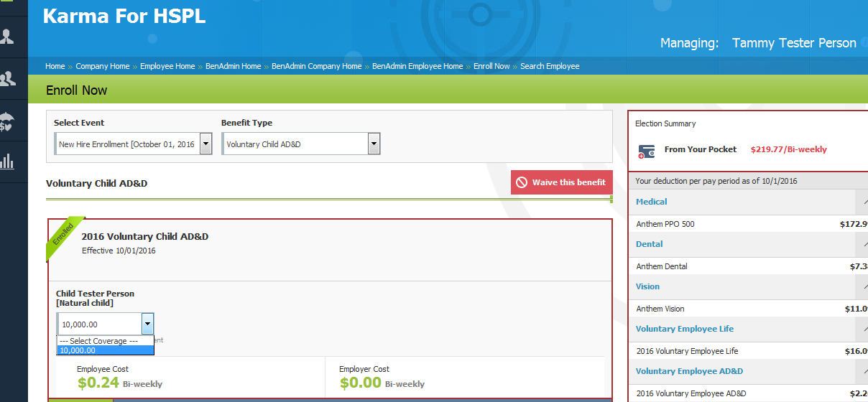This screenshot has height=402, width=868.
Task: Navigate to Company Home breadcrumb
Action: point(103,66)
